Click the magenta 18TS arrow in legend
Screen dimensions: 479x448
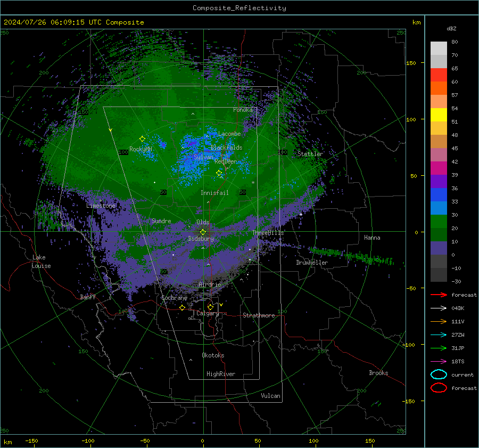click(x=439, y=362)
